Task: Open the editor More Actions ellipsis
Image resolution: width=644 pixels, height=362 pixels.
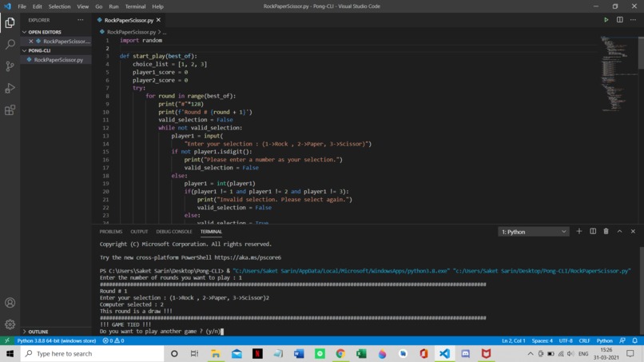Action: [x=633, y=20]
